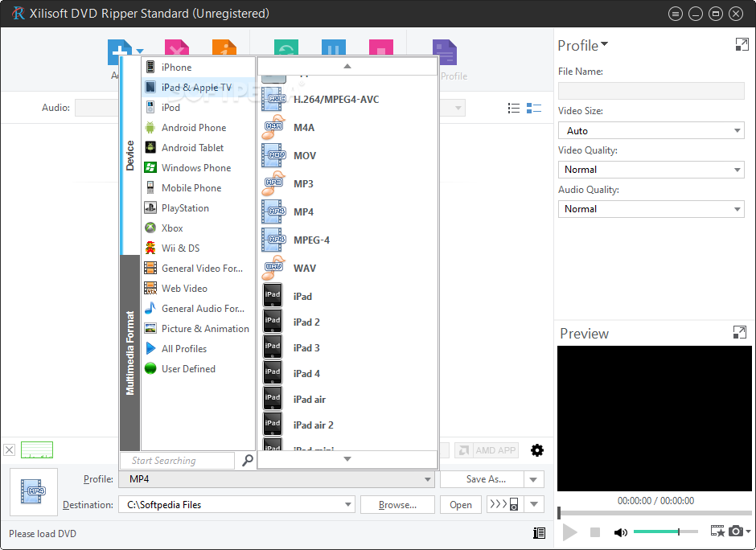Expand the device transfer dropdown arrow
This screenshot has height=550, width=756.
534,505
